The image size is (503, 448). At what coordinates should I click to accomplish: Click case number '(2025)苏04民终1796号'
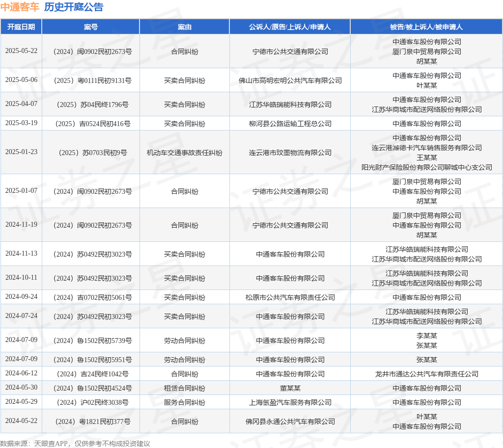point(92,105)
